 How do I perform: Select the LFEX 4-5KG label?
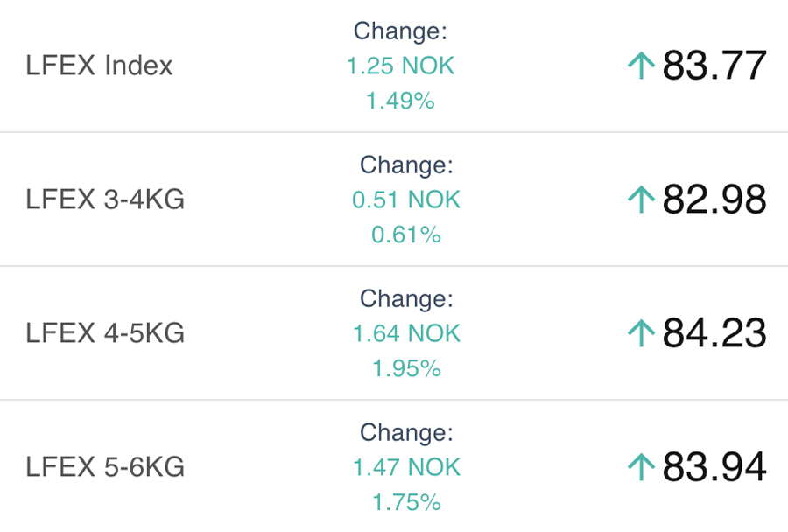coord(105,333)
